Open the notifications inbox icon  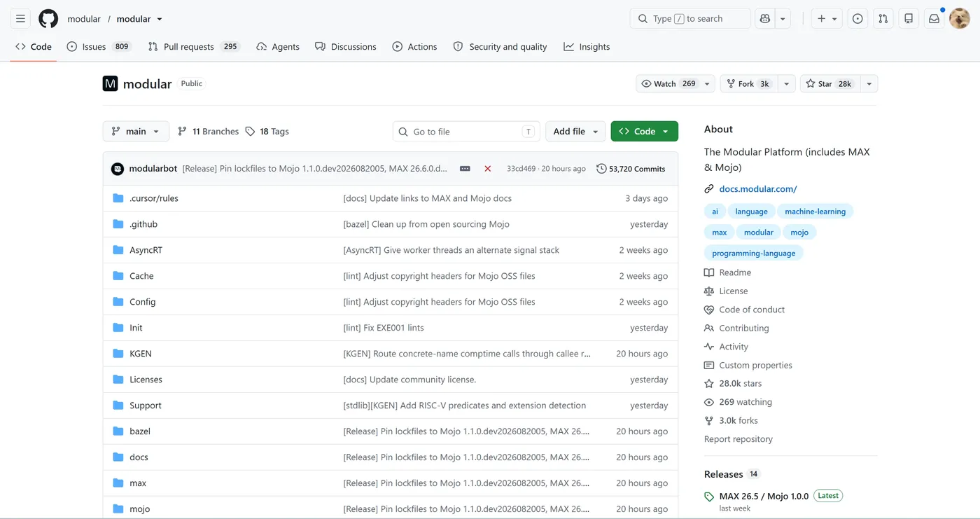[x=934, y=19]
